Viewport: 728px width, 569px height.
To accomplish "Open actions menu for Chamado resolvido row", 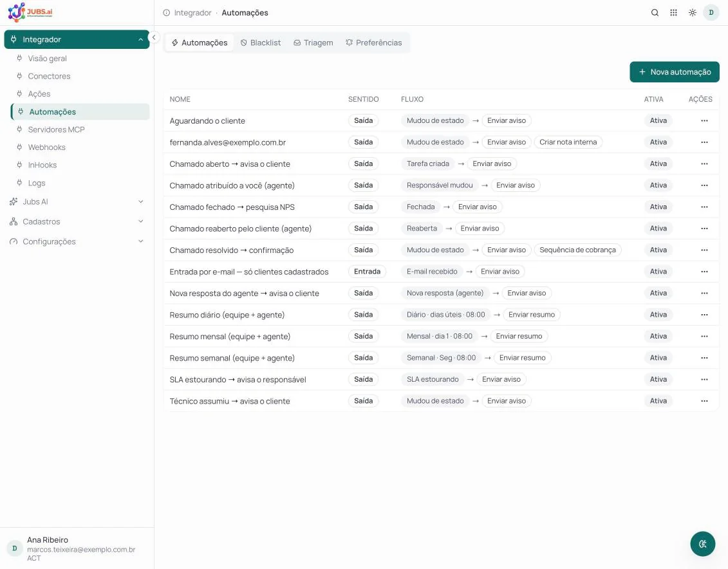I will 704,250.
